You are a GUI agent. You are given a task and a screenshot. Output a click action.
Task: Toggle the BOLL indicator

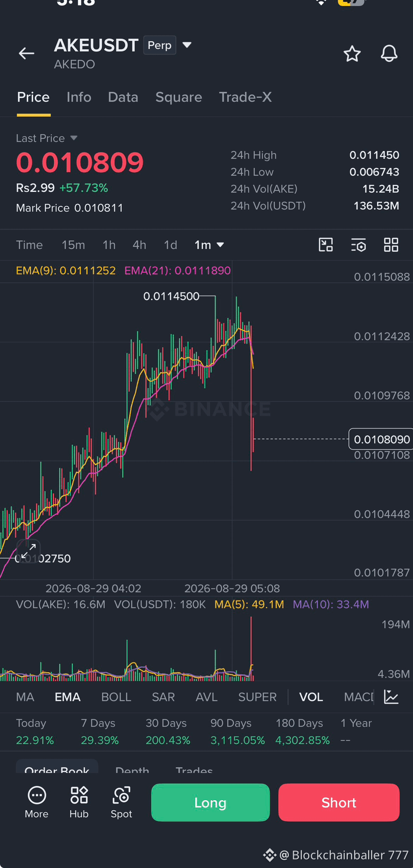(x=116, y=697)
